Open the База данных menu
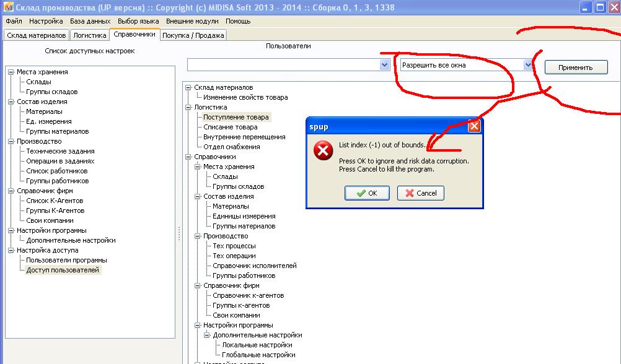Screen dimensions: 621x364 tap(90, 21)
